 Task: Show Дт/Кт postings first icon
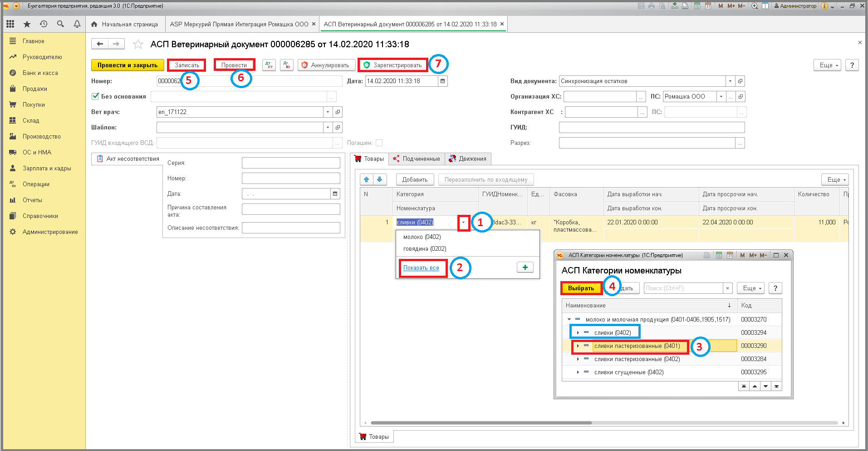coord(269,65)
